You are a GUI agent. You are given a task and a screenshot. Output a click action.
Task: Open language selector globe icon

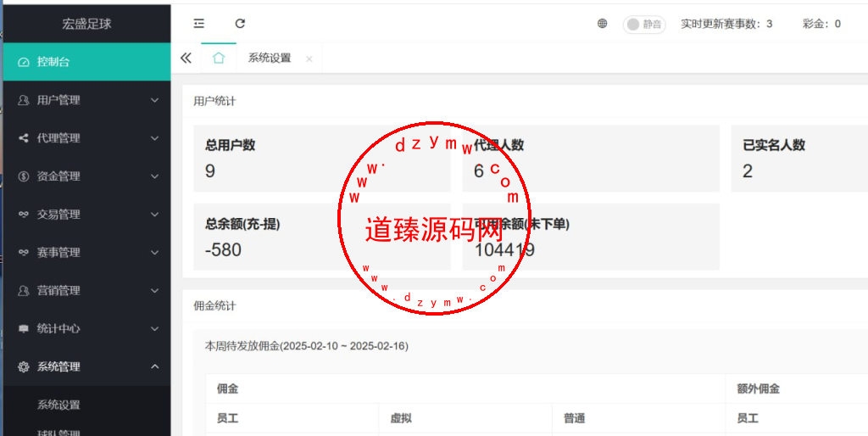(603, 23)
